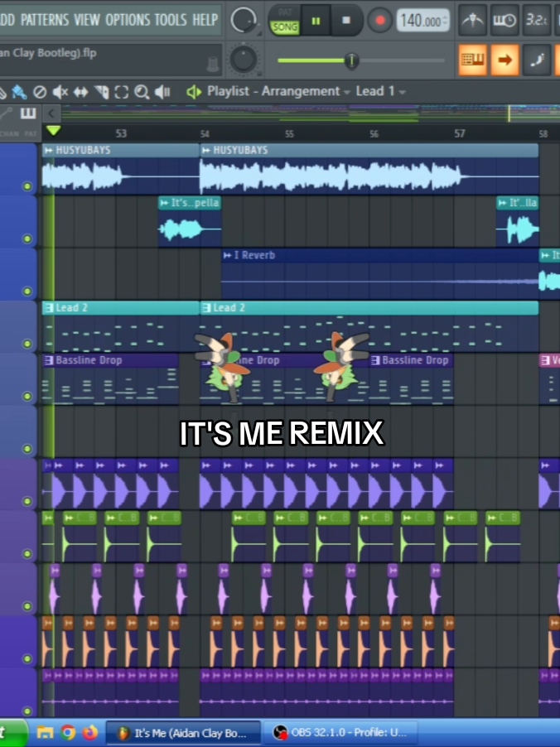Select the Mute tool speaker icon
This screenshot has width=560, height=747.
click(60, 91)
